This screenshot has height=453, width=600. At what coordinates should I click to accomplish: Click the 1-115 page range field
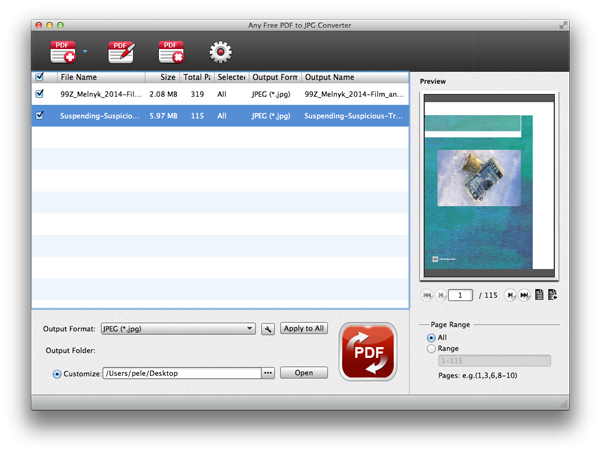point(494,361)
